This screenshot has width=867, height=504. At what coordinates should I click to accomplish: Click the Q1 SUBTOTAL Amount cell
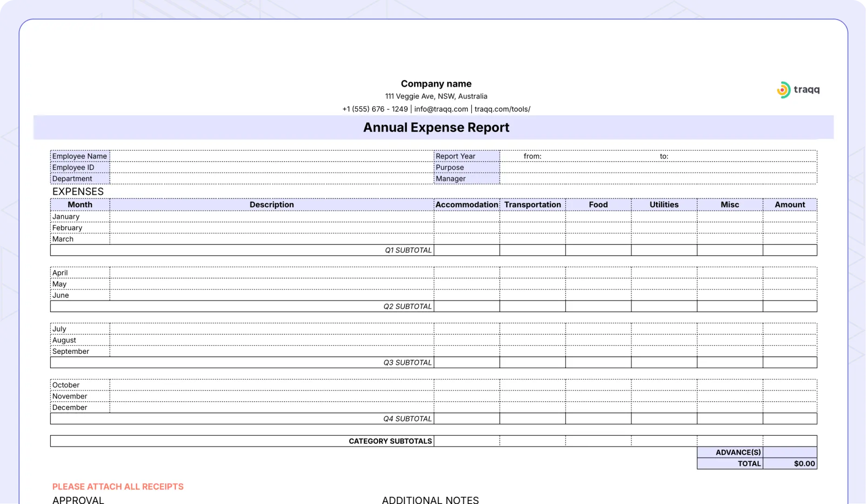click(790, 250)
